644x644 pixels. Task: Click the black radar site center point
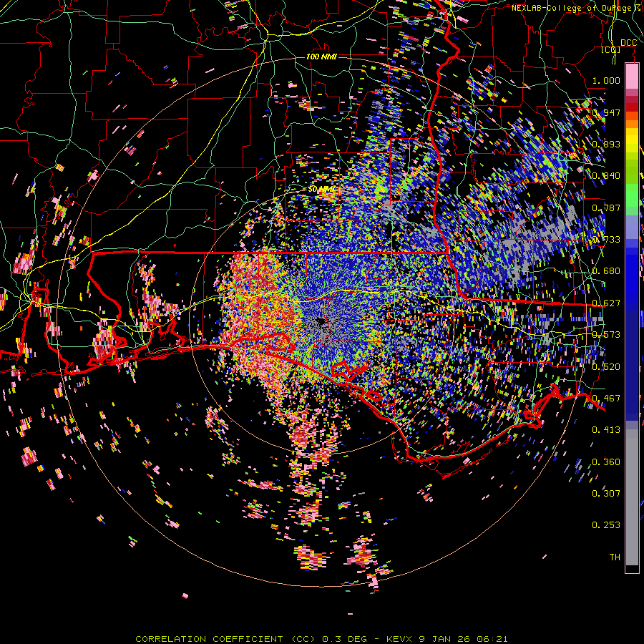click(321, 321)
